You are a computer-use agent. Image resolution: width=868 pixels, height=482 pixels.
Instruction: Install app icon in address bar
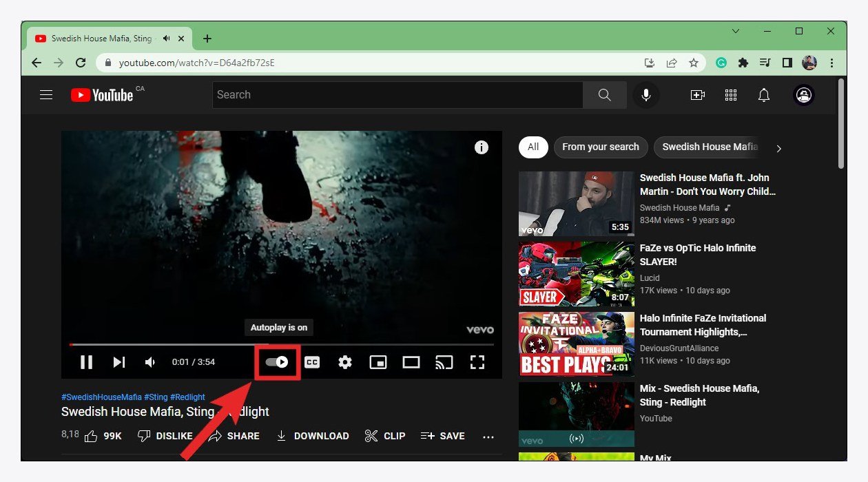[650, 63]
